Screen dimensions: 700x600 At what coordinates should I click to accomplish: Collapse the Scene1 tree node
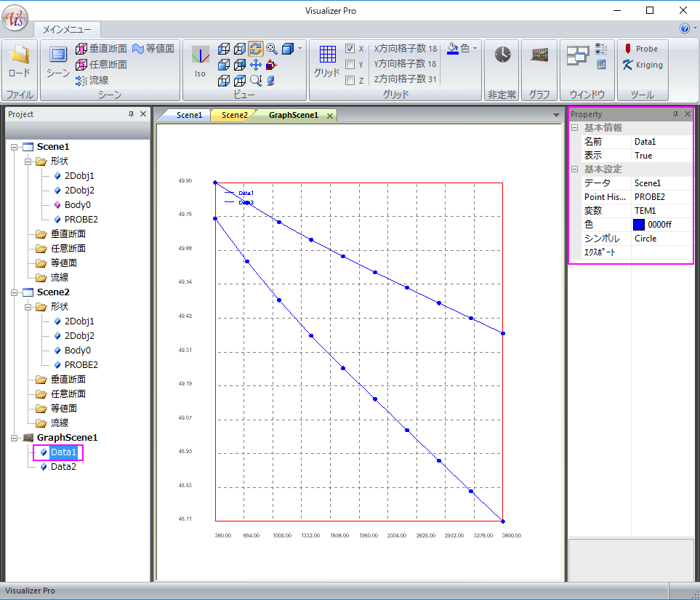click(x=14, y=147)
